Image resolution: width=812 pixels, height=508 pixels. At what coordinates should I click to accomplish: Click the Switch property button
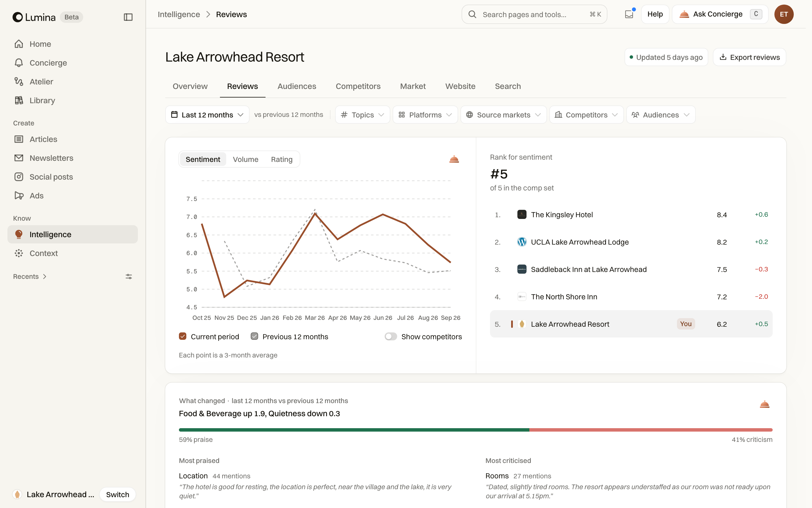(118, 494)
